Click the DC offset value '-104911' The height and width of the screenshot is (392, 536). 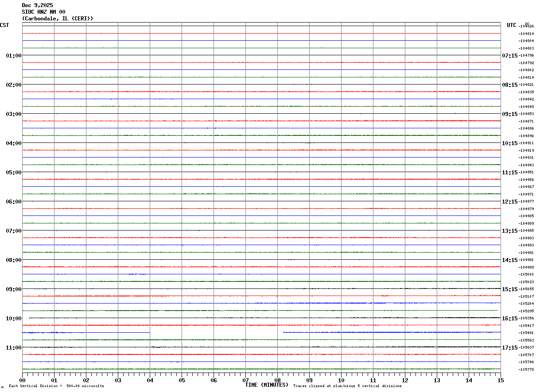[526, 143]
